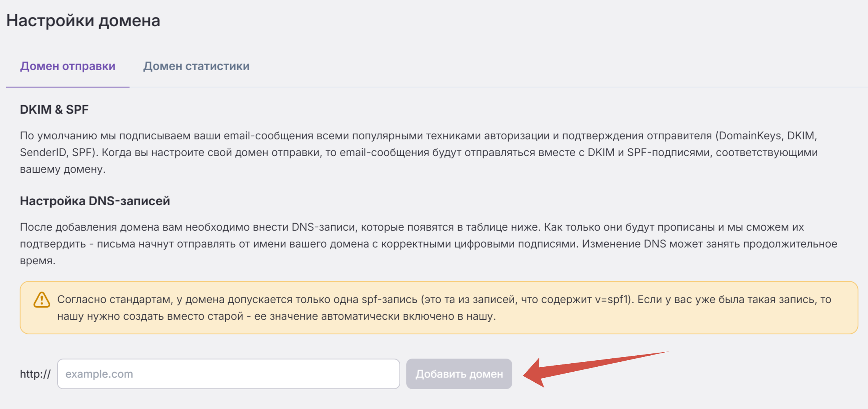Click the purple underline below the active tab
Image resolution: width=868 pixels, height=409 pixels.
point(68,87)
